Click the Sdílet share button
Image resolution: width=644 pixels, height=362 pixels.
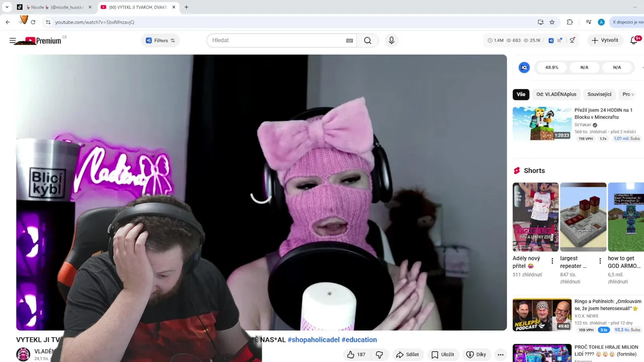(407, 354)
